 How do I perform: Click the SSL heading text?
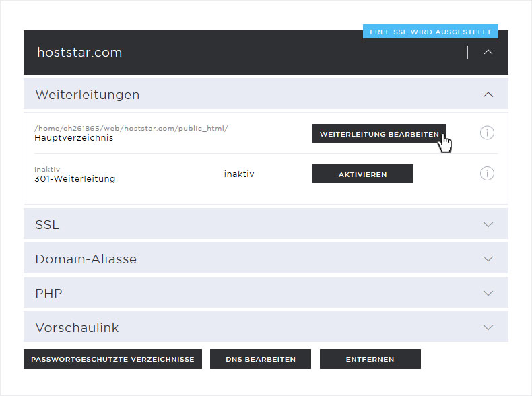(47, 225)
